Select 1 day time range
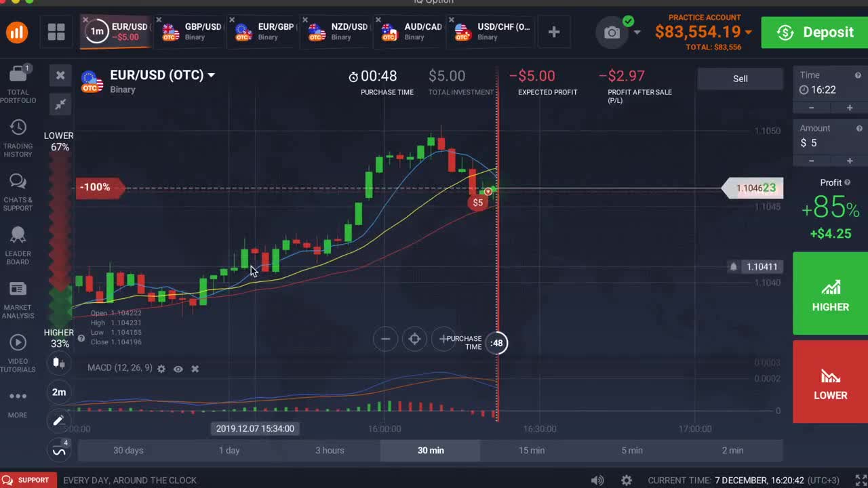 229,450
